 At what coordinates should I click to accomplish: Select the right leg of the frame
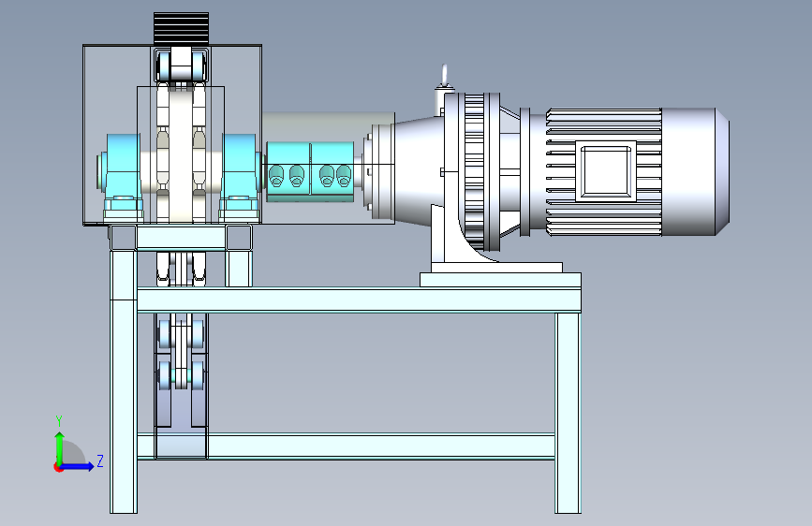(x=568, y=413)
